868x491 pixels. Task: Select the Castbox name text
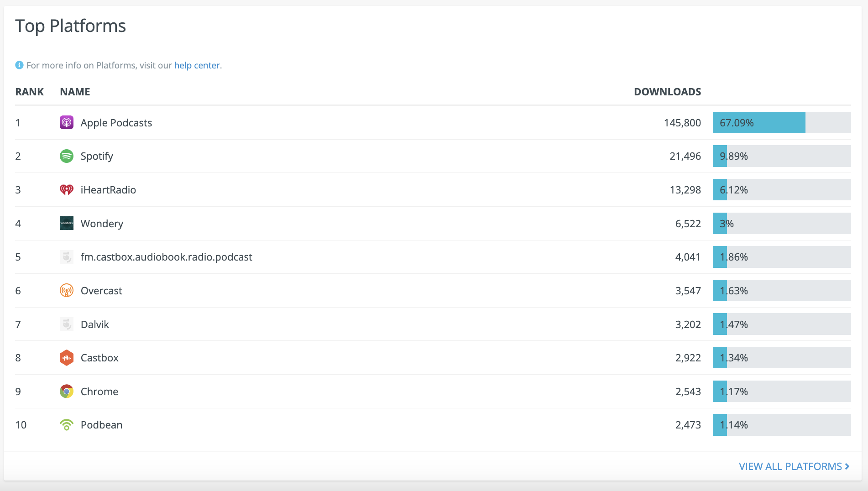tap(99, 358)
